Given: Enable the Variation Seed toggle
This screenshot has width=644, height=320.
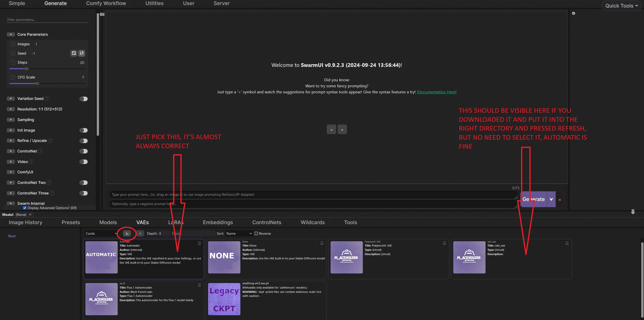Looking at the screenshot, I should tap(83, 99).
